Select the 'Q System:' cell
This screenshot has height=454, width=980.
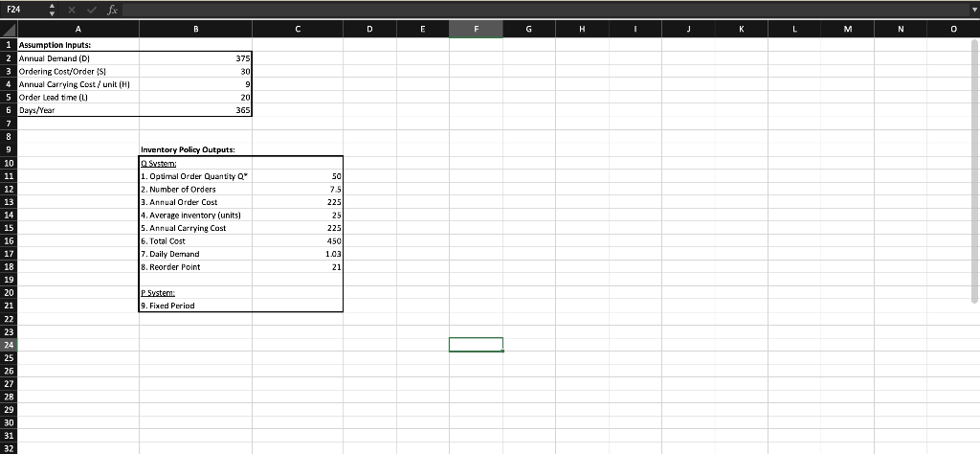click(195, 163)
